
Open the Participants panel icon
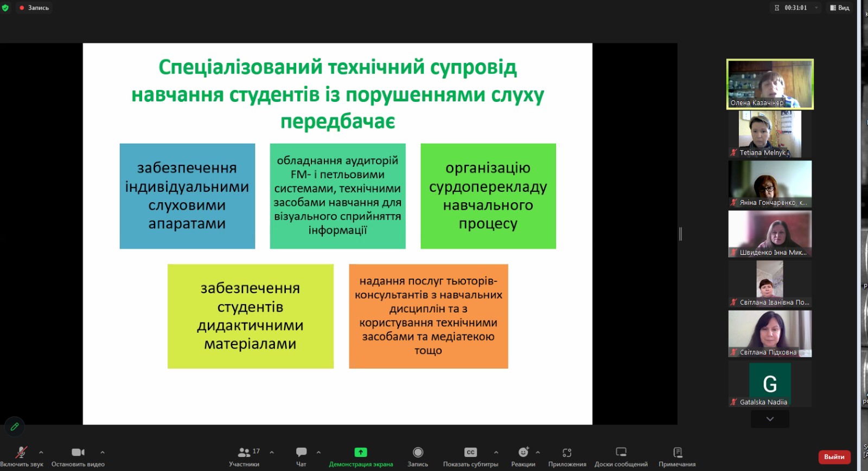click(x=244, y=453)
